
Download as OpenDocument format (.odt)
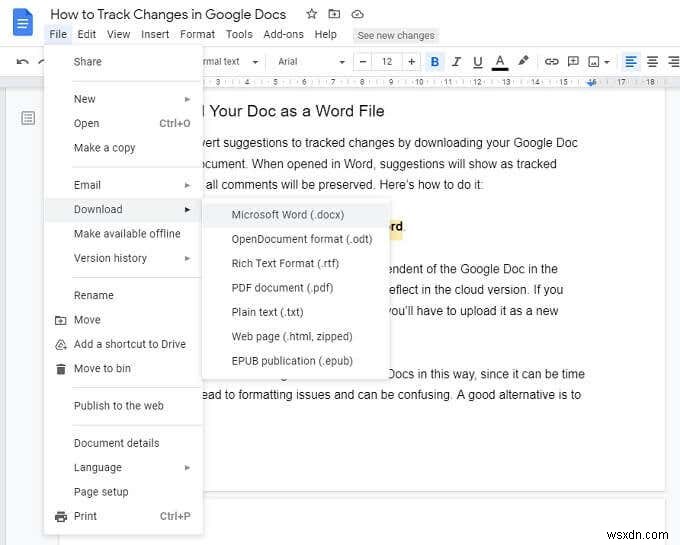coord(296,239)
